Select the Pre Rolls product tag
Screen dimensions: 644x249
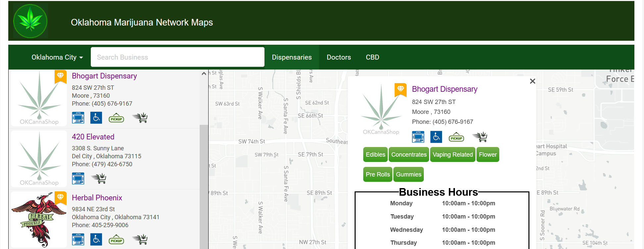tap(378, 174)
